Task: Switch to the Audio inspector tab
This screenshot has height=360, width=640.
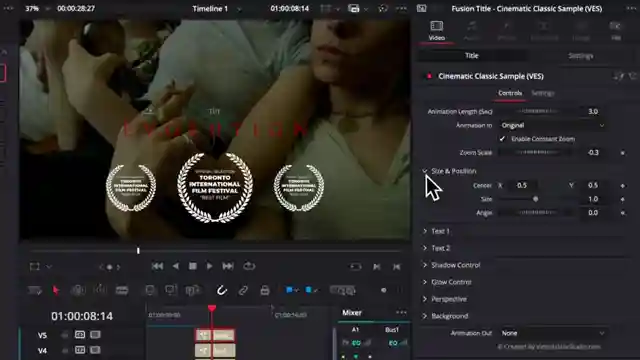Action: [x=471, y=31]
